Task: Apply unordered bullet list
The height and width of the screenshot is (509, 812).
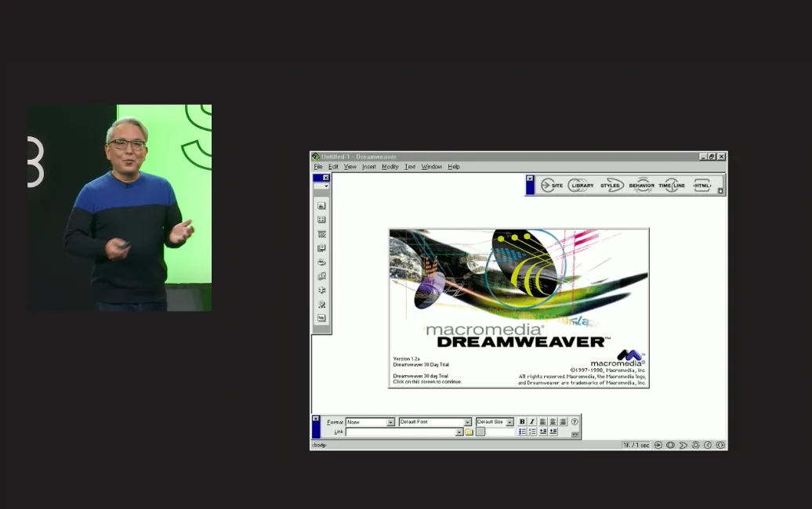Action: pos(522,431)
